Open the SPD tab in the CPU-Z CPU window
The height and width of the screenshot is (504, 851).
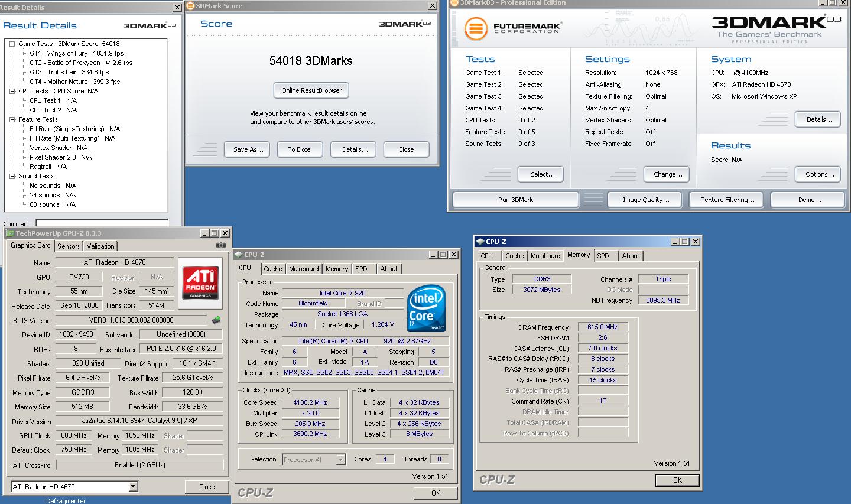tap(361, 269)
